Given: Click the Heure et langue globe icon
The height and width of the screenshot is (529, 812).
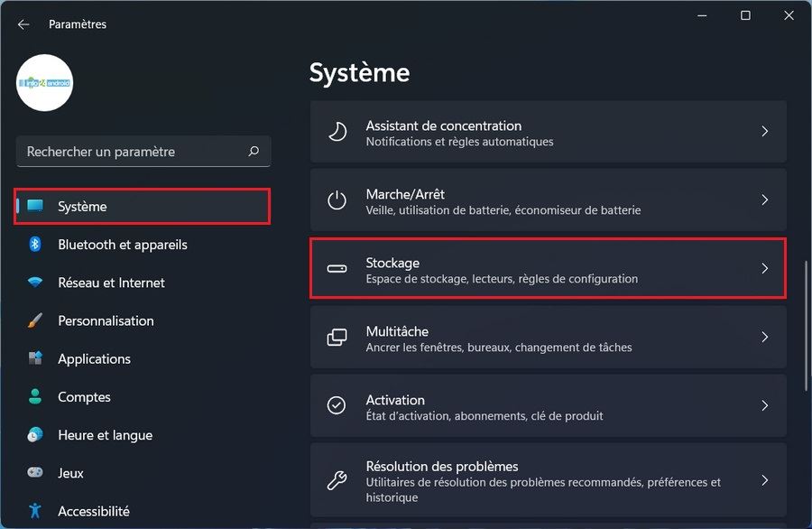Looking at the screenshot, I should click(35, 435).
